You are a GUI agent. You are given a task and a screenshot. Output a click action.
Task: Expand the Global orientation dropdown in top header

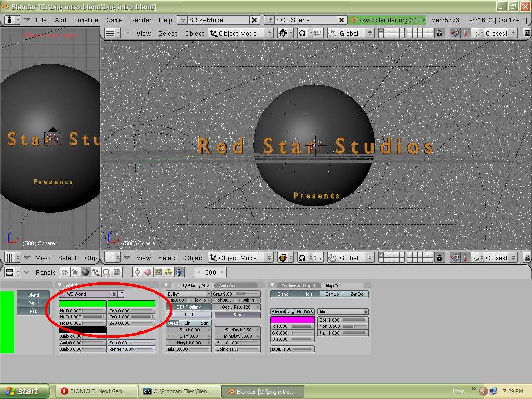point(351,33)
